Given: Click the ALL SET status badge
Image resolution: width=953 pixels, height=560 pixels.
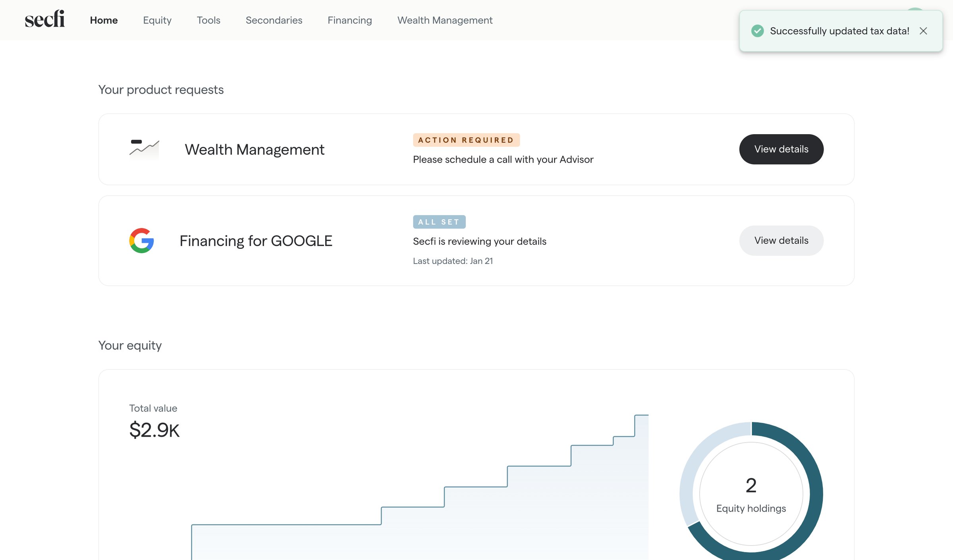Looking at the screenshot, I should 439,222.
